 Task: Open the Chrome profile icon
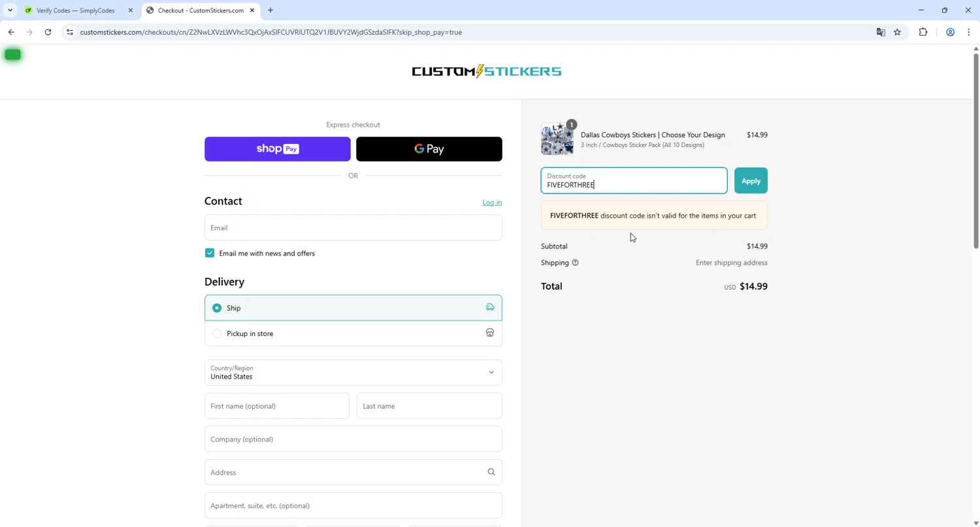[951, 32]
